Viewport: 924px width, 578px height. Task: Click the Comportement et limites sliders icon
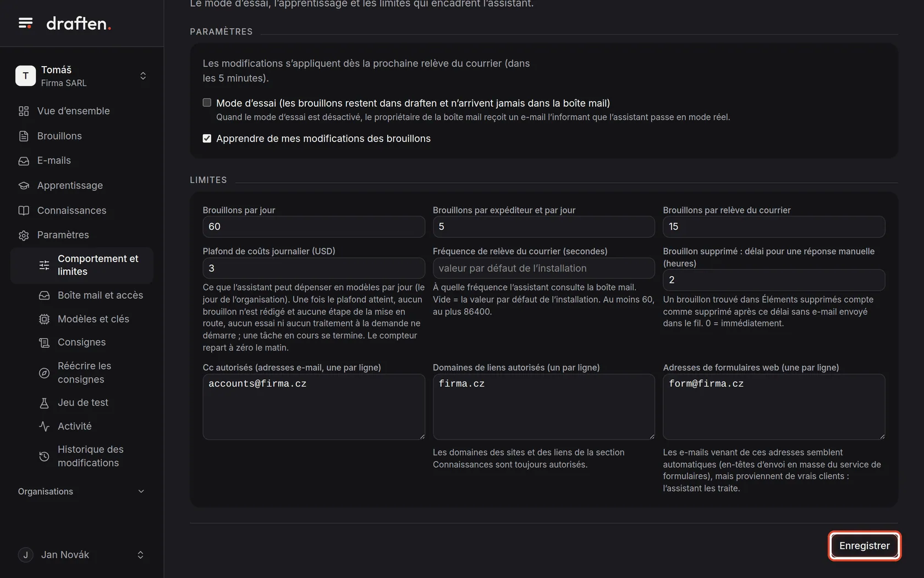click(45, 265)
